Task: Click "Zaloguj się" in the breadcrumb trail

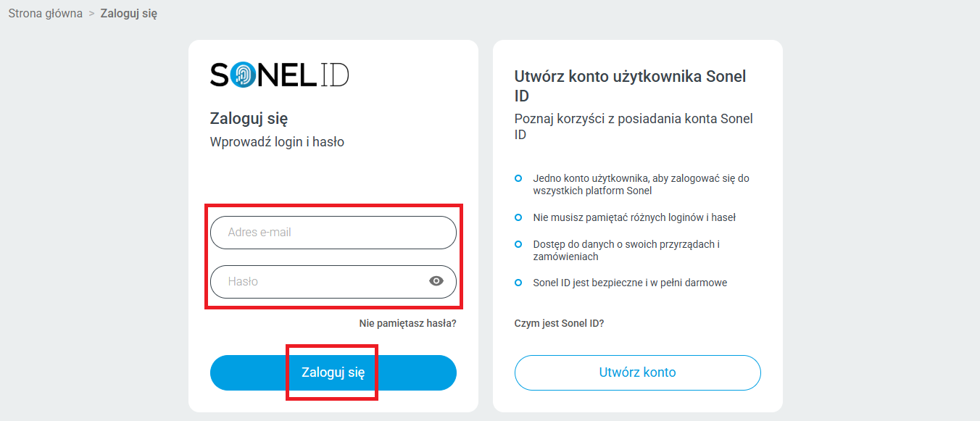Action: pyautogui.click(x=129, y=14)
